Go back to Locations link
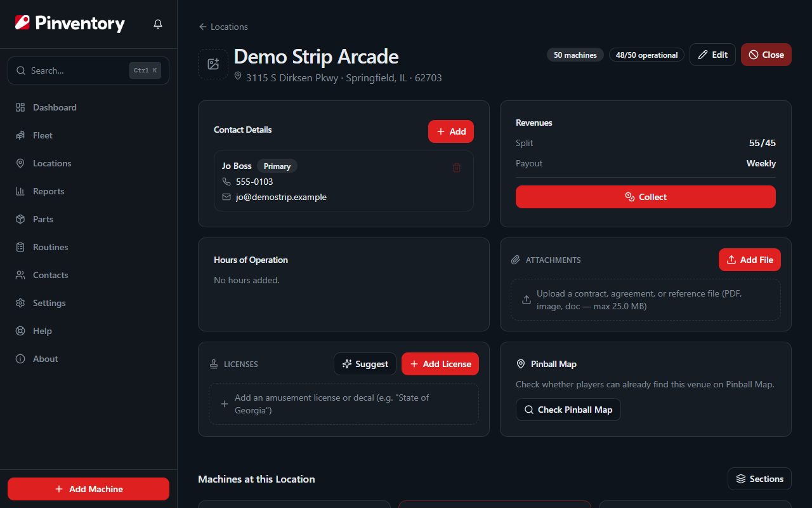812x508 pixels. coord(223,27)
